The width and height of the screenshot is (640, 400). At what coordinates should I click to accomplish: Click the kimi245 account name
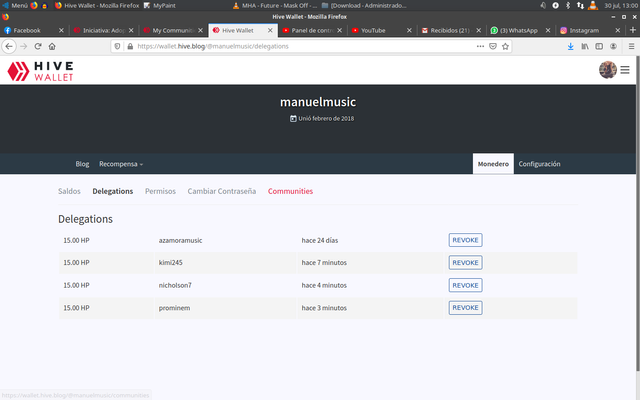171,263
